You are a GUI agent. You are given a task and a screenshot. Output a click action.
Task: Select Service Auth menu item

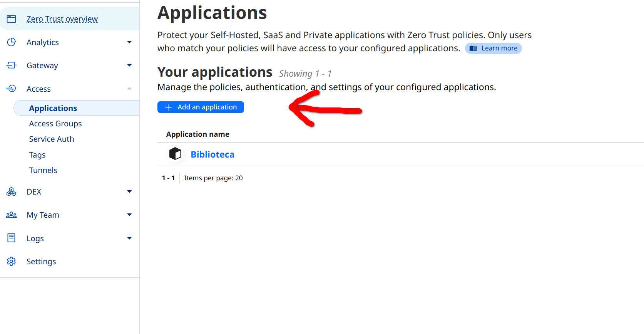[x=52, y=139]
